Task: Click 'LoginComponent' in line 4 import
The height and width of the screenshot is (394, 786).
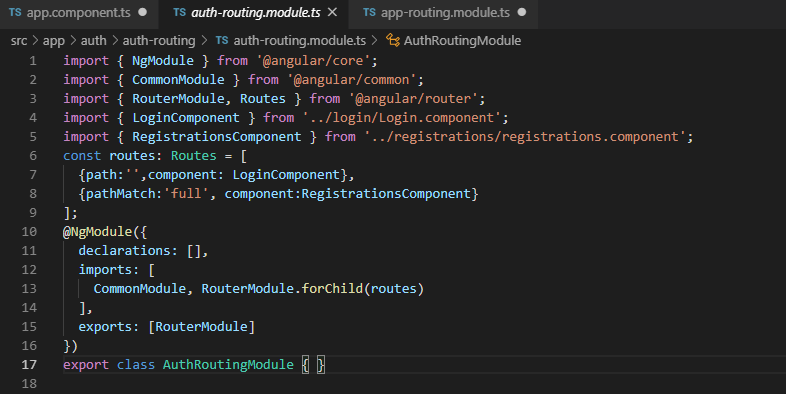Action: [186, 118]
